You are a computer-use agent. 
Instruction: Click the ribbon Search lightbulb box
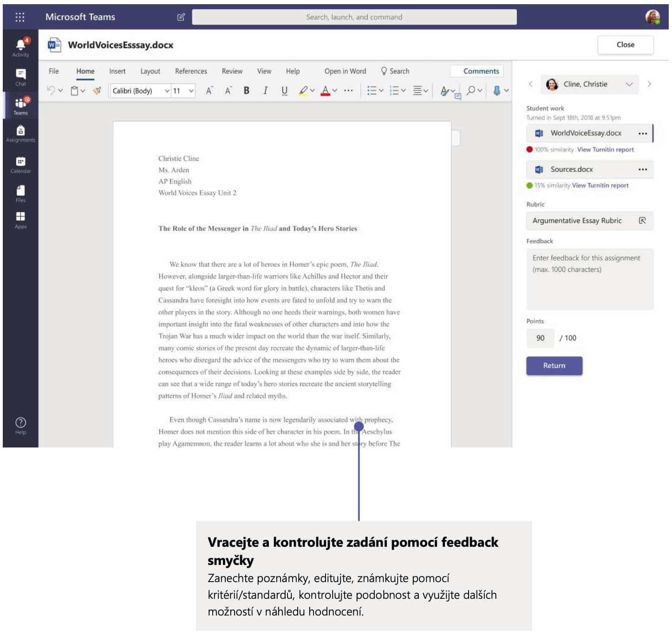395,71
